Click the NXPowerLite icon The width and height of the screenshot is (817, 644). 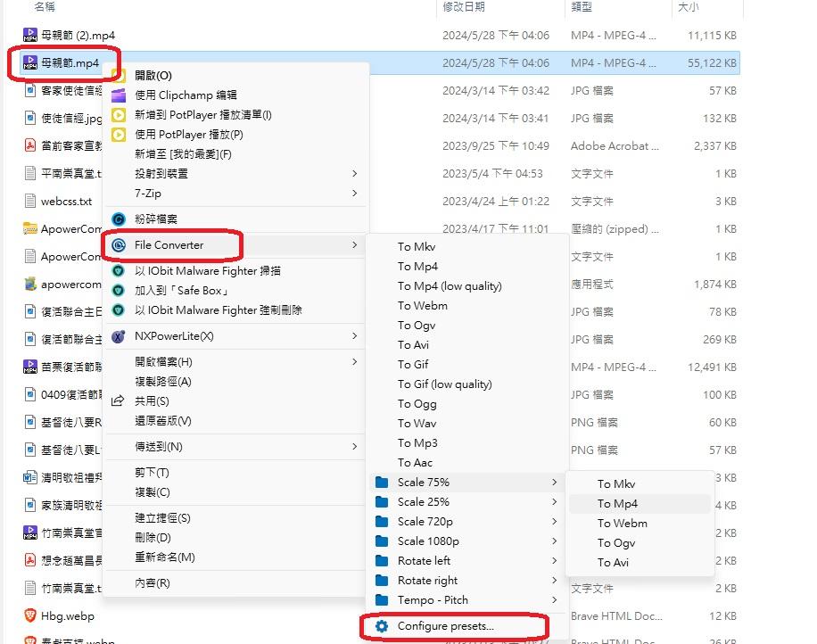(119, 337)
